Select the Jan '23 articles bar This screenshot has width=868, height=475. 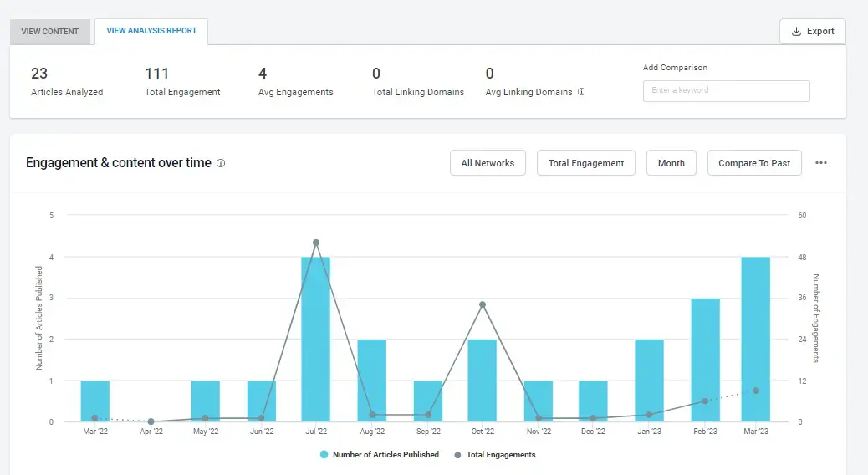(x=650, y=381)
